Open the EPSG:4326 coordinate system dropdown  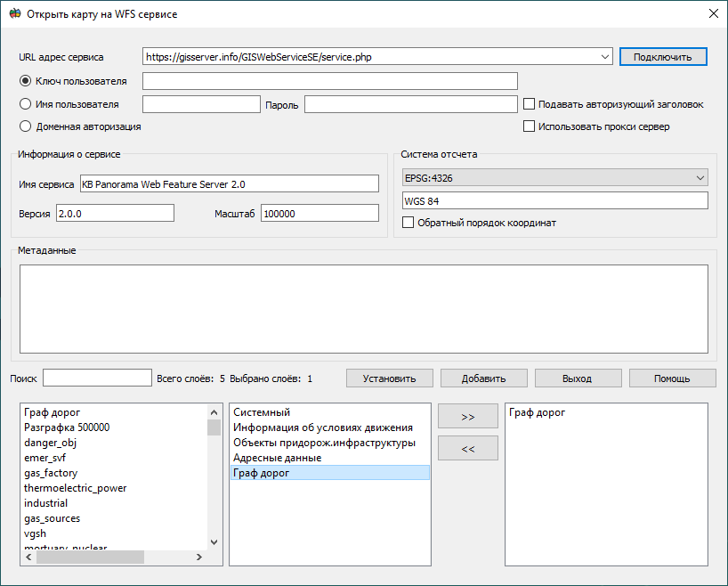point(700,177)
